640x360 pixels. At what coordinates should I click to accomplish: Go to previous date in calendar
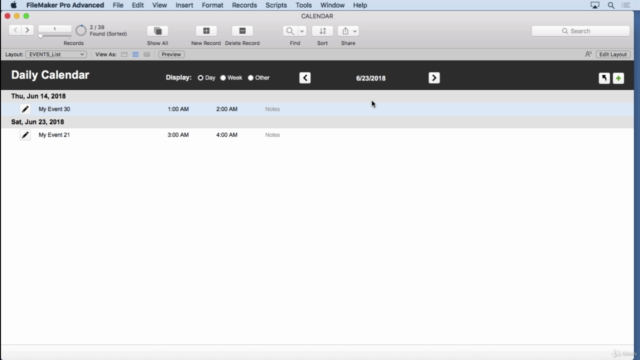pos(305,78)
